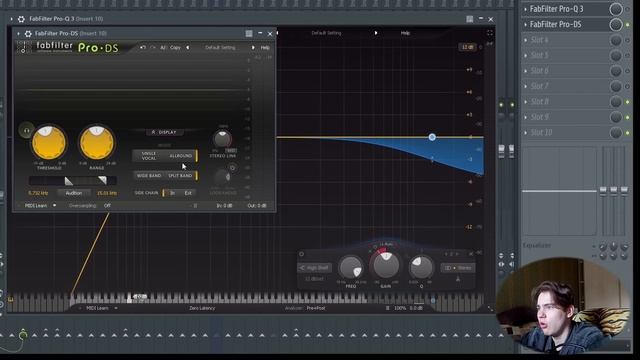The height and width of the screenshot is (360, 640).
Task: Open the Pro-DS plugin options gear
Action: [x=28, y=34]
